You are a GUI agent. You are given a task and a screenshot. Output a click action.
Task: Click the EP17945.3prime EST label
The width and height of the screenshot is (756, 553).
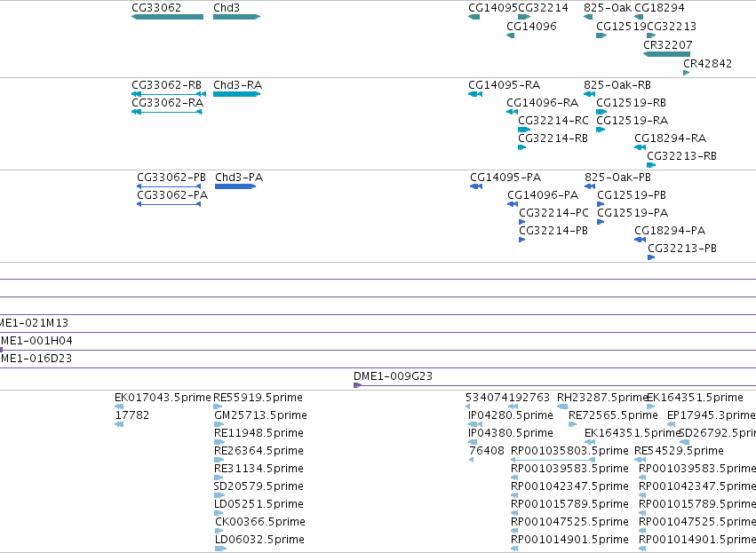pyautogui.click(x=712, y=415)
